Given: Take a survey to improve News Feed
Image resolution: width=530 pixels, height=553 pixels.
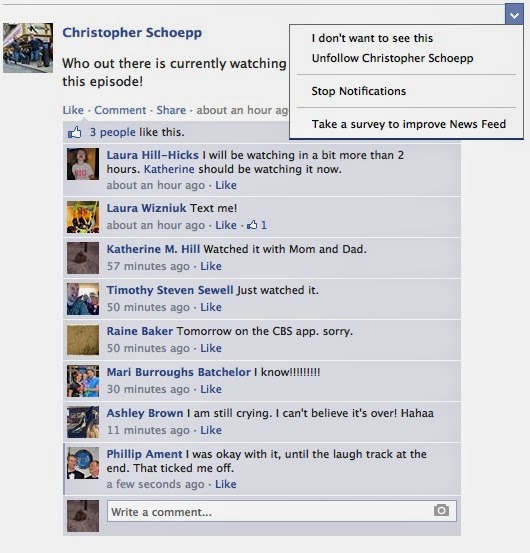Looking at the screenshot, I should 409,124.
